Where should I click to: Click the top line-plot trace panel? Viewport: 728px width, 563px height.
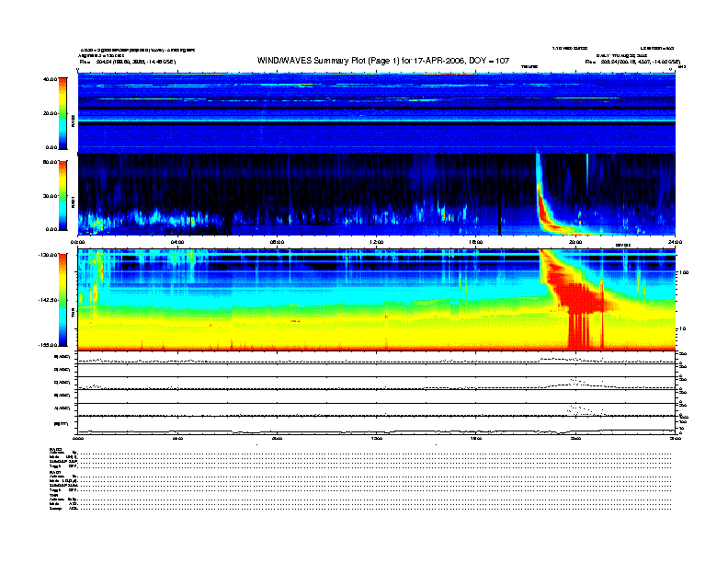(376, 358)
